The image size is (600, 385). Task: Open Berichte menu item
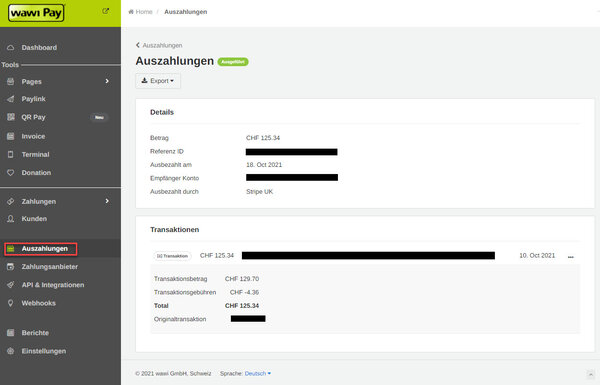coord(35,333)
